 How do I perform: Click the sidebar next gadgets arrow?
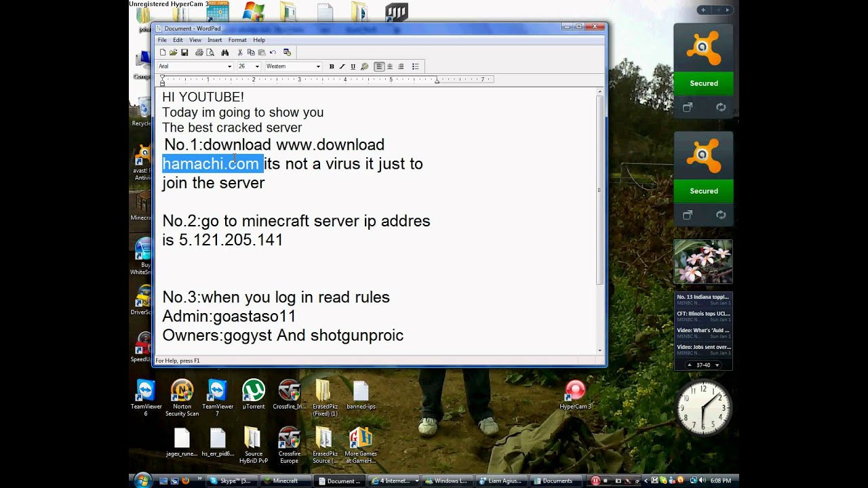click(728, 10)
